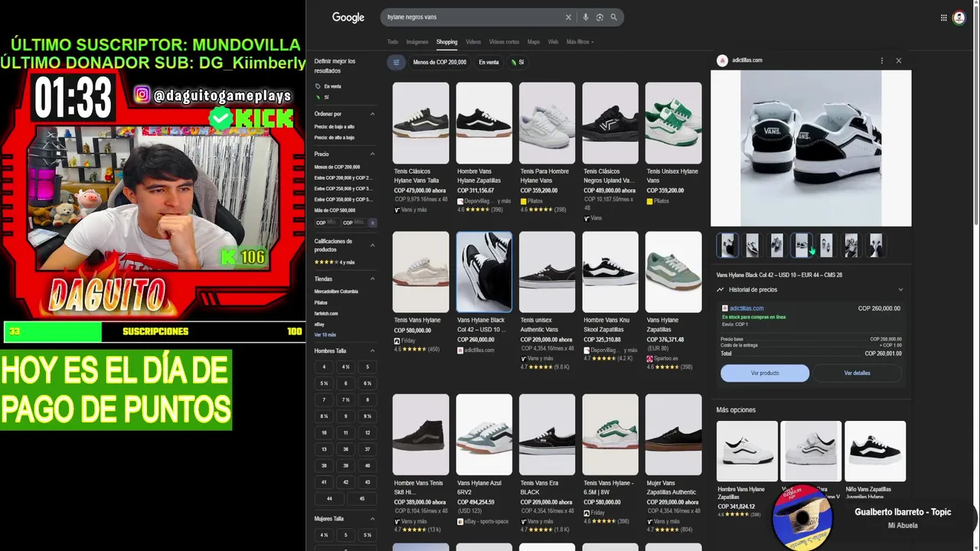980x551 pixels.
Task: Collapse the 'Ordenar por' section
Action: (373, 114)
